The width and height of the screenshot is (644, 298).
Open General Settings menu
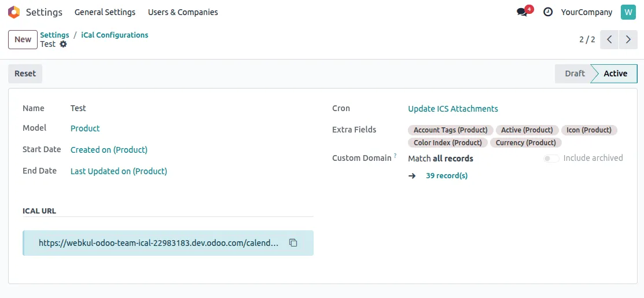(105, 12)
